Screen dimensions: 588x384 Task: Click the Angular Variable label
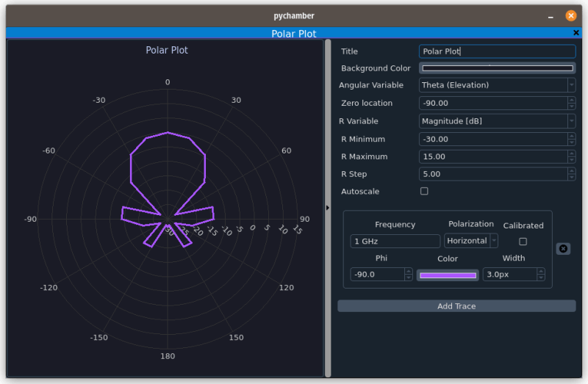371,85
